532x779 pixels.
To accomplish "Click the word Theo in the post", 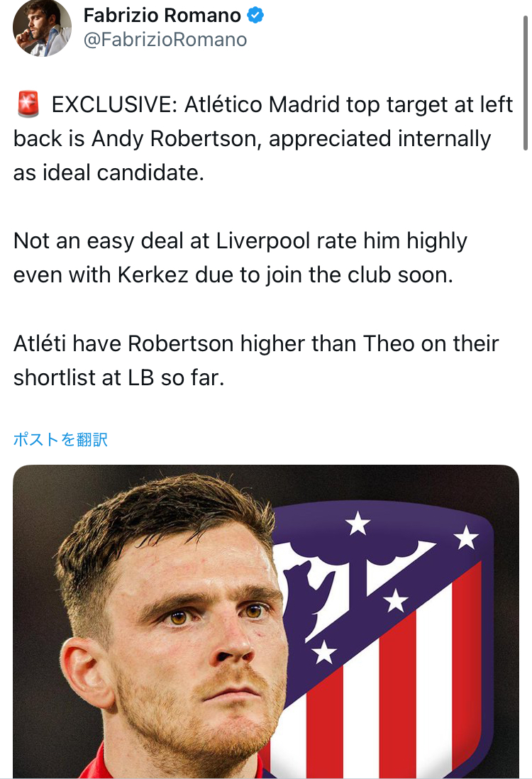I will click(389, 344).
